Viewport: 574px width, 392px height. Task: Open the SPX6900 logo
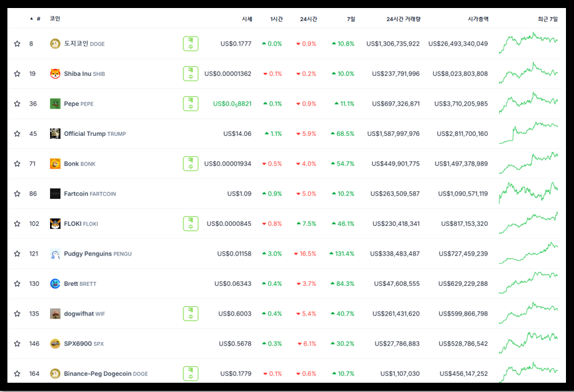(55, 344)
